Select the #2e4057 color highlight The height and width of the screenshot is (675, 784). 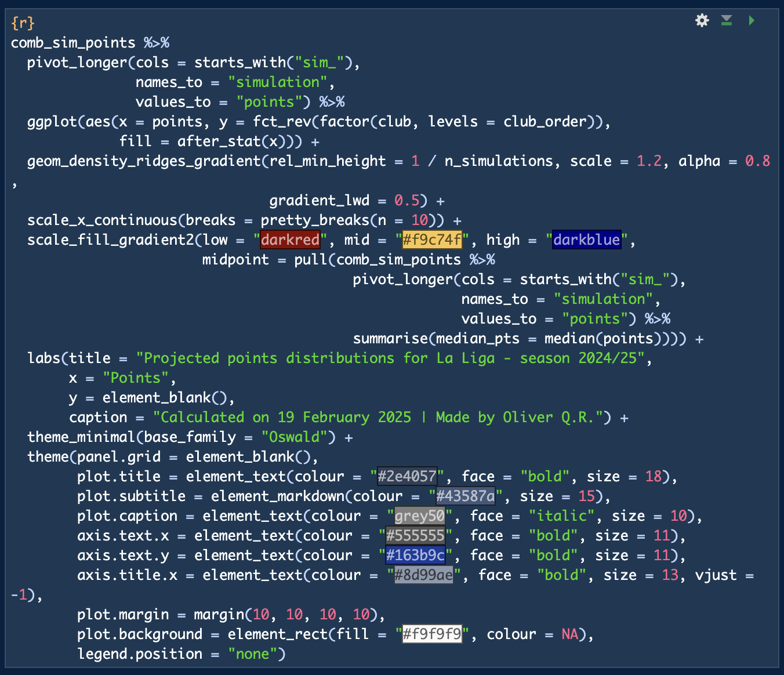[x=407, y=476]
